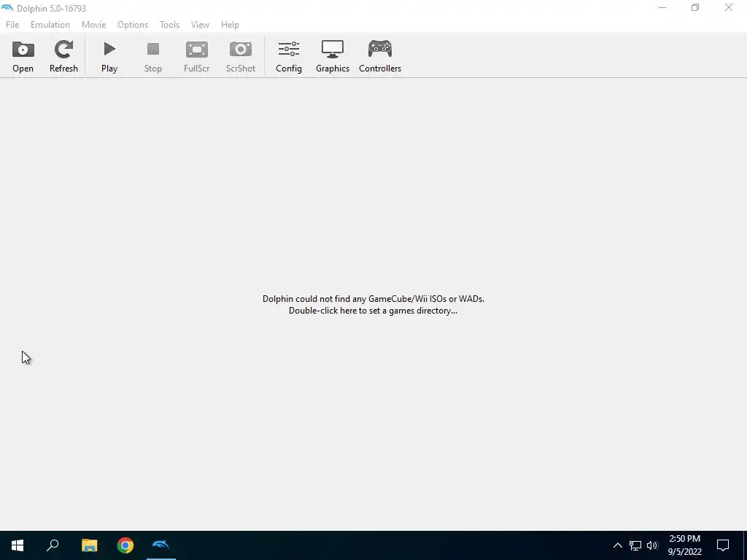Viewport: 747px width, 560px height.
Task: Open the File menu
Action: pos(12,25)
